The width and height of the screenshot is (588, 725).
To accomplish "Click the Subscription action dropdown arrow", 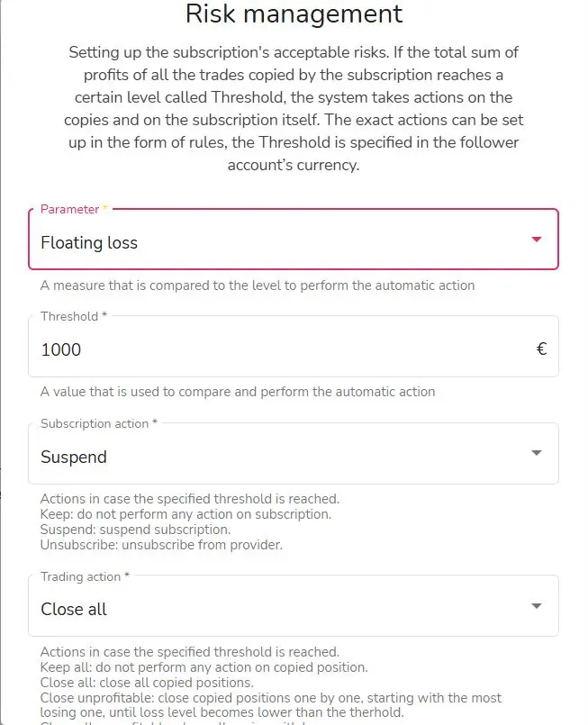I will click(537, 453).
